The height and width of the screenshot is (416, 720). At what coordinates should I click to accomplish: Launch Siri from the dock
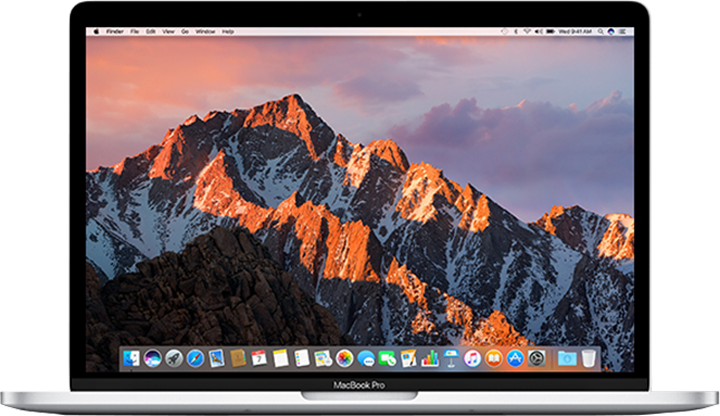(x=152, y=357)
